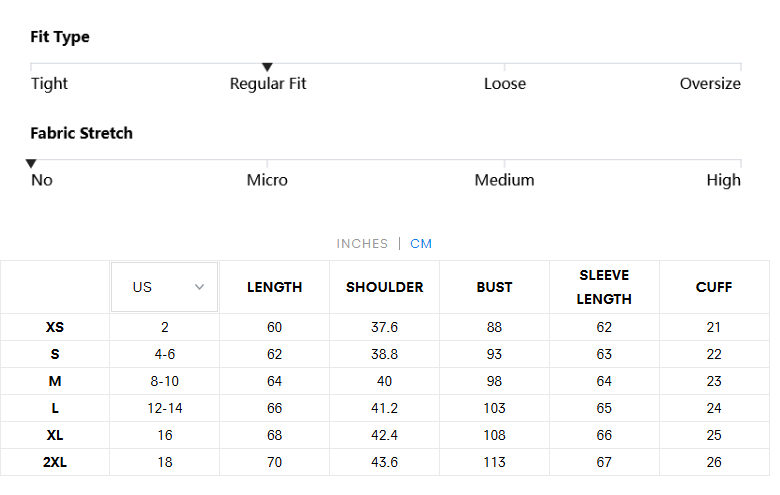Click the Tight fit label
The height and width of the screenshot is (495, 780).
(49, 84)
